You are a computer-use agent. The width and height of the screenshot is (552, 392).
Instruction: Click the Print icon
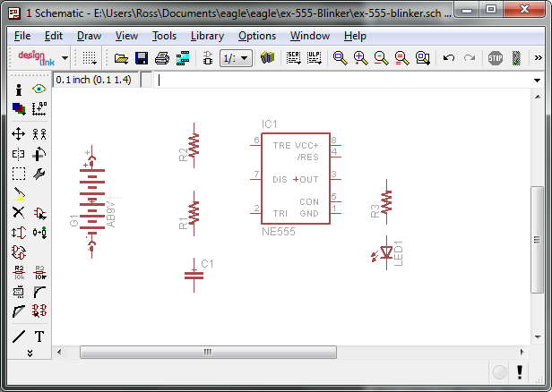pos(162,58)
